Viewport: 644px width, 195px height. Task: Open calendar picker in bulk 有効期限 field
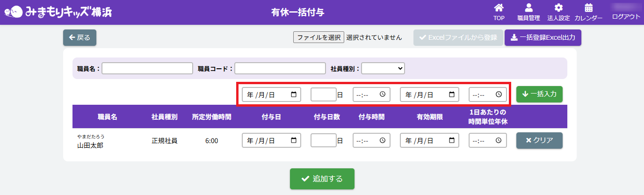pos(452,94)
